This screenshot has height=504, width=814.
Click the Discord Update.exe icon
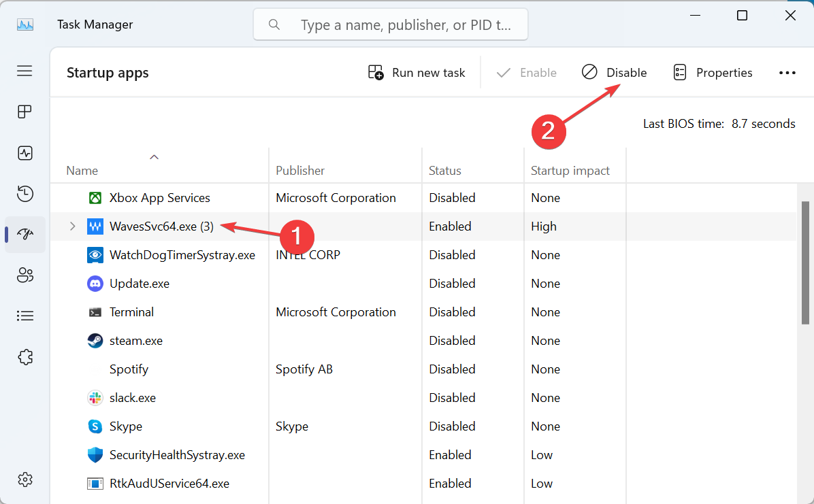[95, 284]
